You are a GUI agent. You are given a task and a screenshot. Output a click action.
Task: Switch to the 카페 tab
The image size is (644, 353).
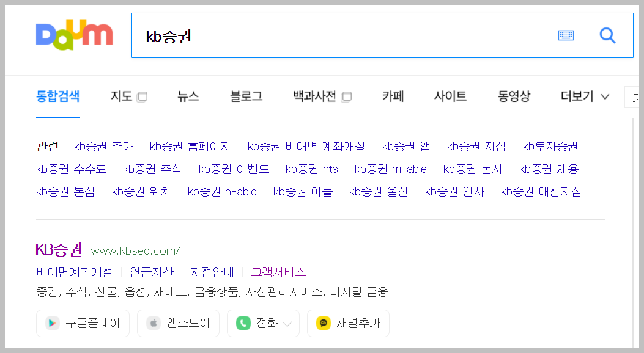pos(393,96)
